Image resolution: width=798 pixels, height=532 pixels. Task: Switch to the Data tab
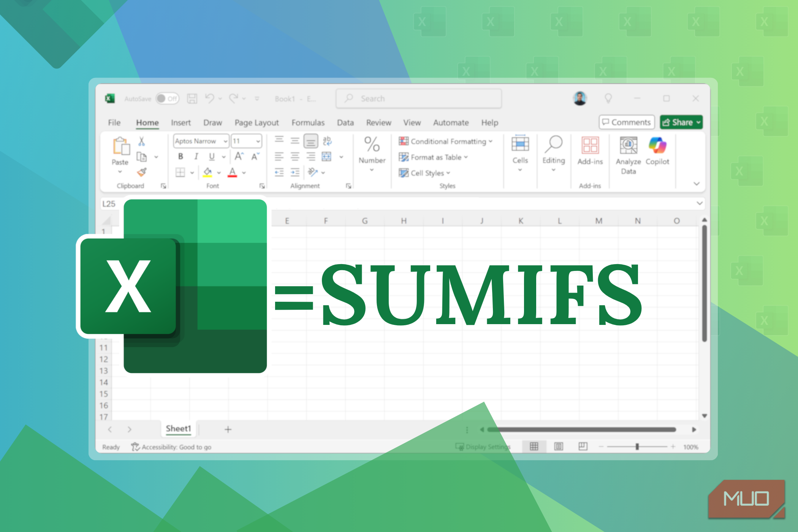345,123
